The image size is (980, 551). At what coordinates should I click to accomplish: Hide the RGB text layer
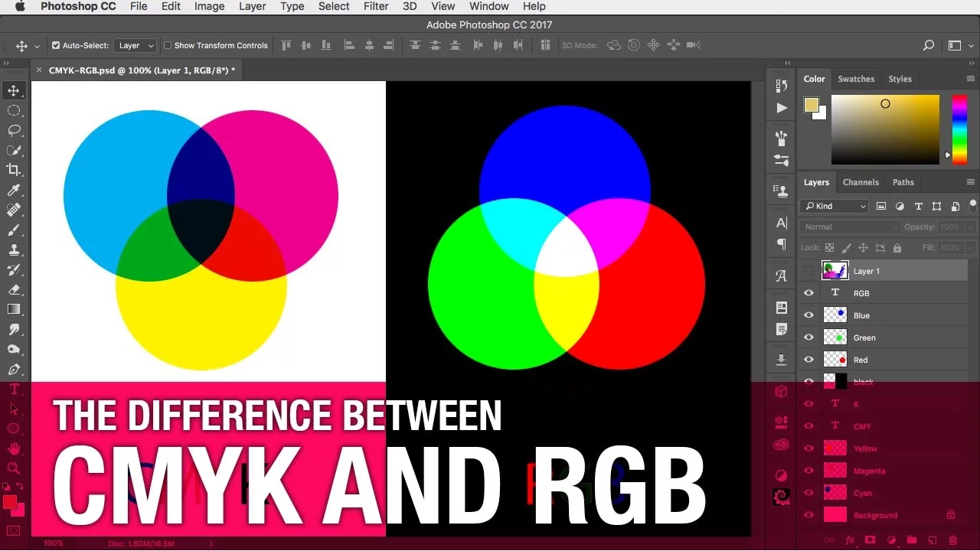tap(808, 293)
